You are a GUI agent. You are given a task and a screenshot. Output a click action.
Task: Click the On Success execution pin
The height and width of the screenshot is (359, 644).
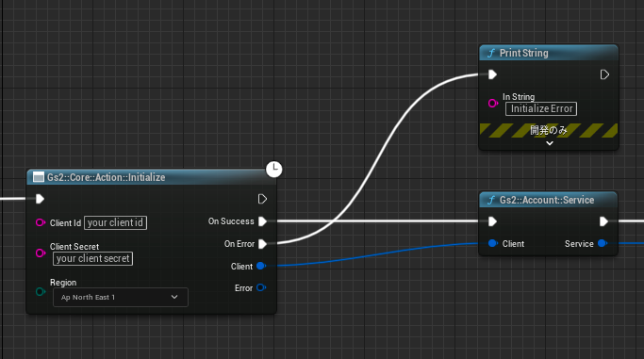click(262, 221)
